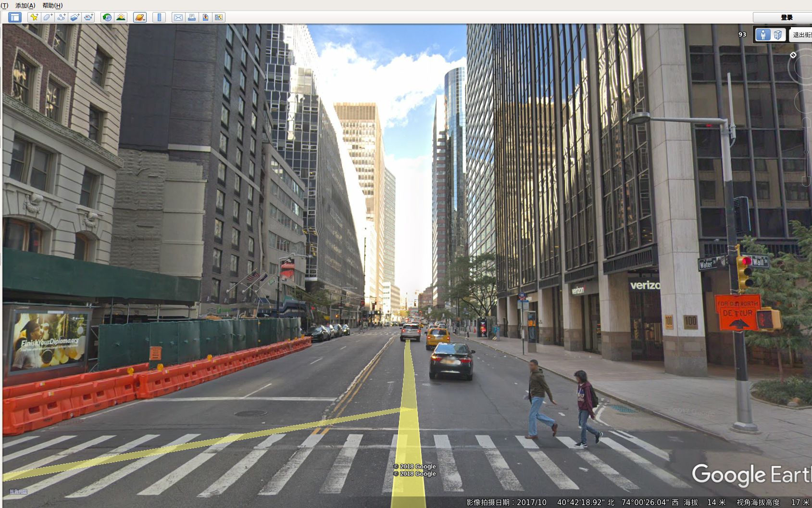Record a tour with the camera icon

[88, 17]
